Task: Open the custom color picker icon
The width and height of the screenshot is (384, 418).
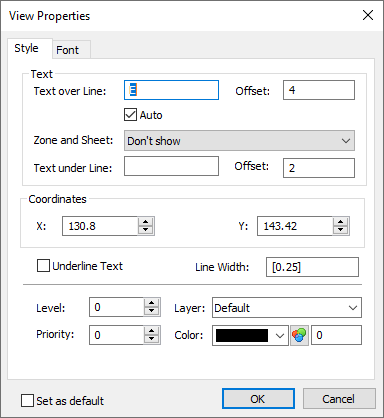Action: [x=299, y=335]
